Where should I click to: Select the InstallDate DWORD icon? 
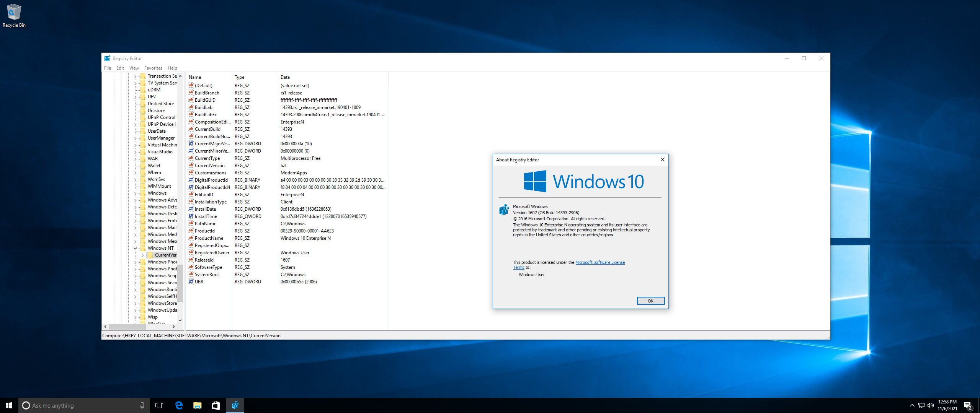(191, 209)
